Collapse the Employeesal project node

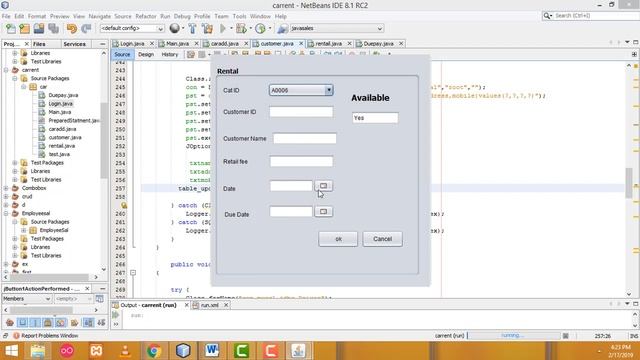point(6,213)
